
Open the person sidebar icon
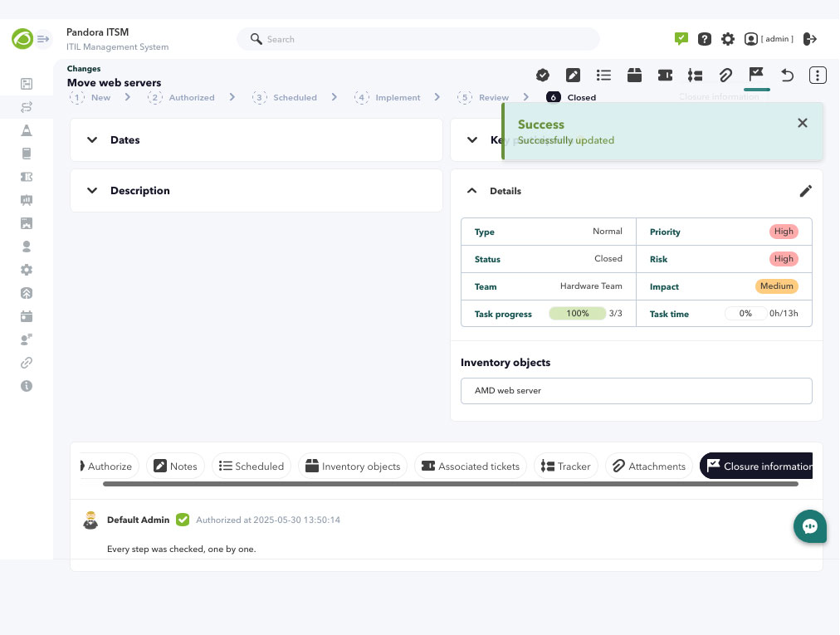27,247
